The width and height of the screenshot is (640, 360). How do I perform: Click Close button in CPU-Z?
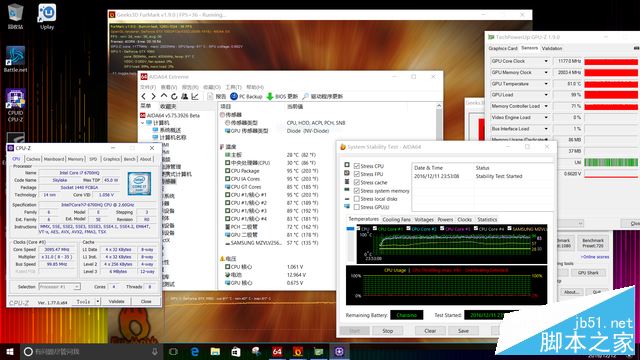[x=146, y=301]
